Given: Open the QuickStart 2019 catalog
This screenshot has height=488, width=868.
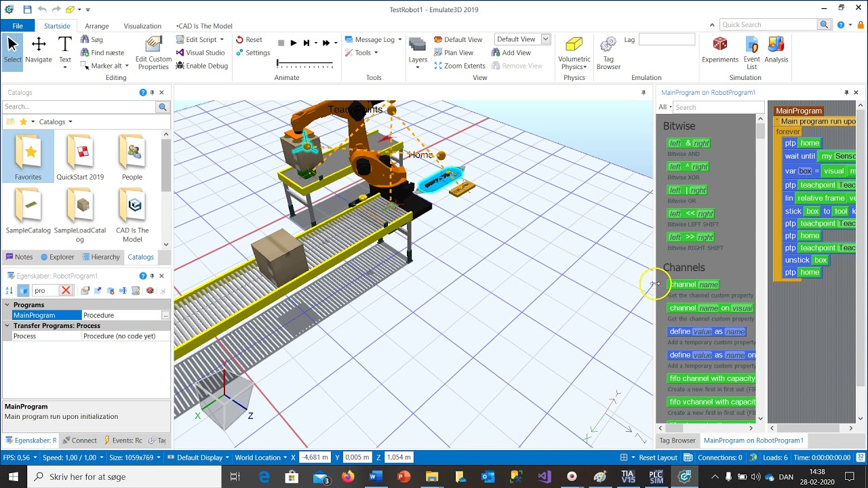Looking at the screenshot, I should (80, 157).
